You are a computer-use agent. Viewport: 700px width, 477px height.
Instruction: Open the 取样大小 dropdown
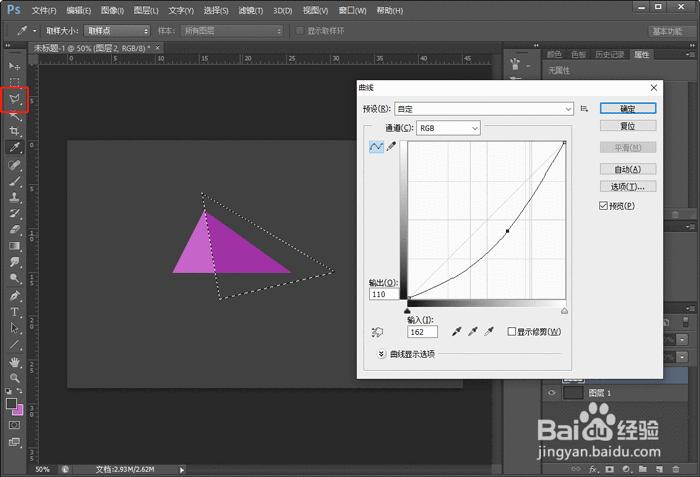tap(117, 31)
